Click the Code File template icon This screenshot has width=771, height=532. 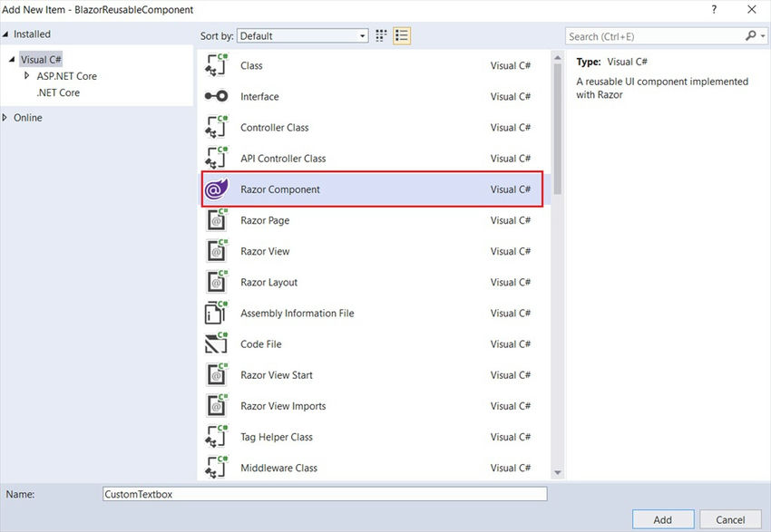[x=217, y=343]
